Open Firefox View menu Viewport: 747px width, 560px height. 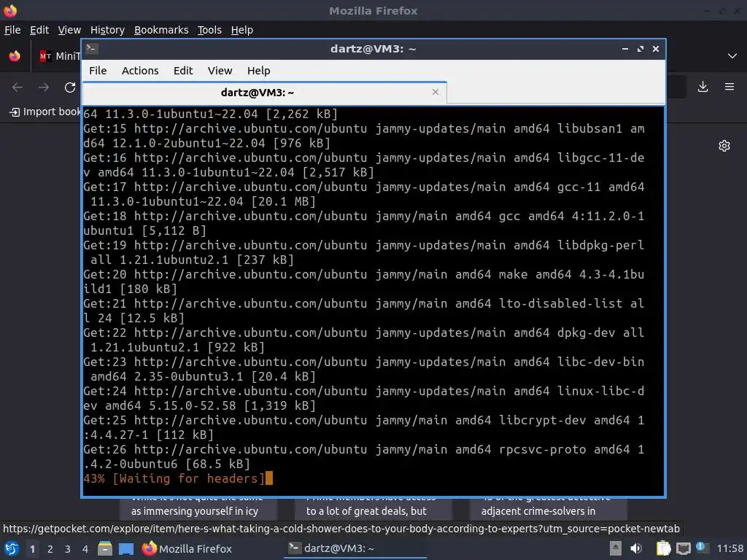click(x=69, y=30)
